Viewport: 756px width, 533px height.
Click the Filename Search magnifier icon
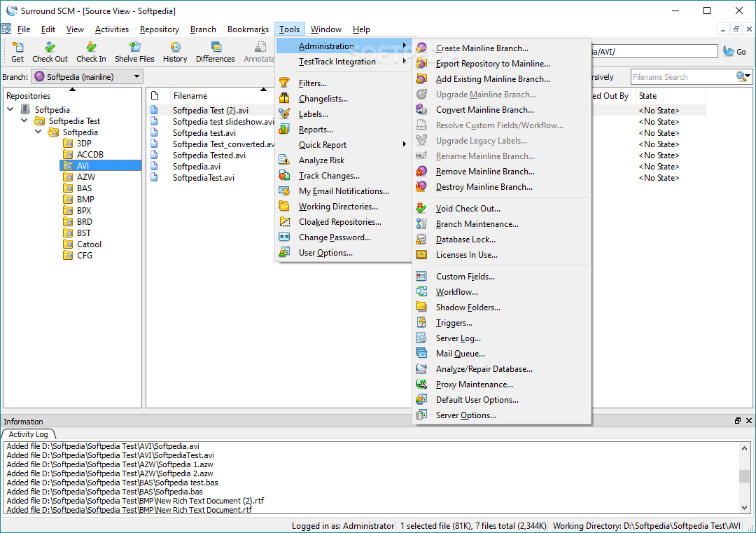coord(741,76)
